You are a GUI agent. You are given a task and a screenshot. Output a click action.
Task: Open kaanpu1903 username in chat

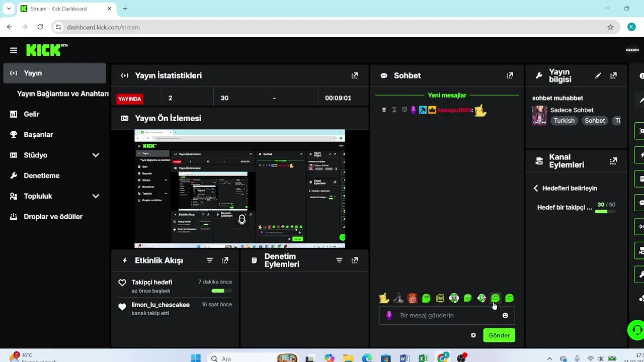tap(454, 110)
